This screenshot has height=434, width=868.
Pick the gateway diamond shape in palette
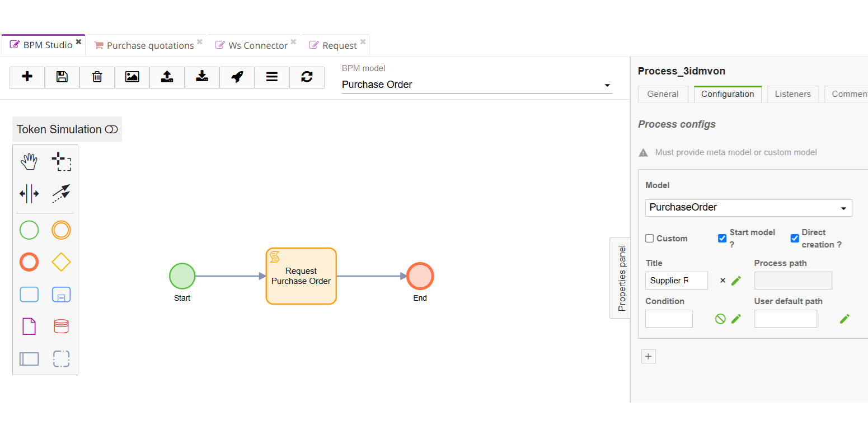[x=61, y=262]
